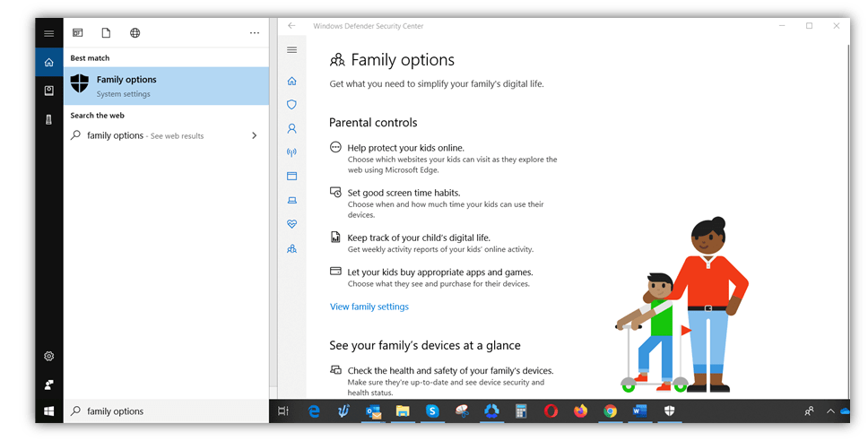Select the Documents filter icon in search

pyautogui.click(x=106, y=33)
